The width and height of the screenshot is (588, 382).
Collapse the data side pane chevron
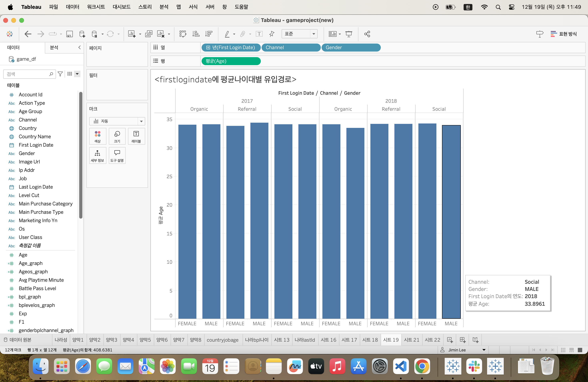[x=79, y=47]
